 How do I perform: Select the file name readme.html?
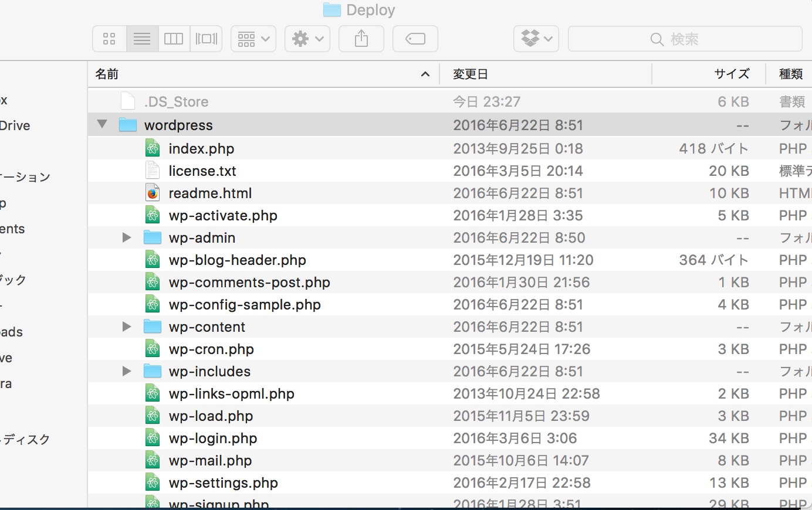[210, 193]
